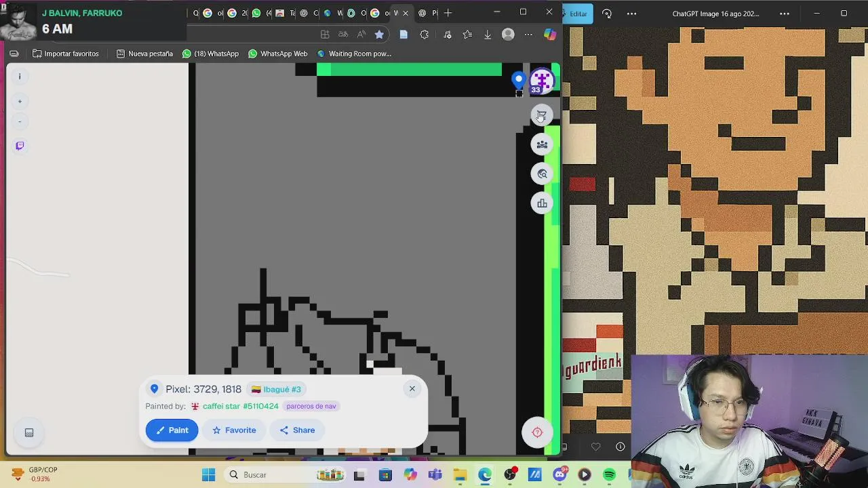Click the Paint button
The height and width of the screenshot is (488, 868).
click(172, 430)
